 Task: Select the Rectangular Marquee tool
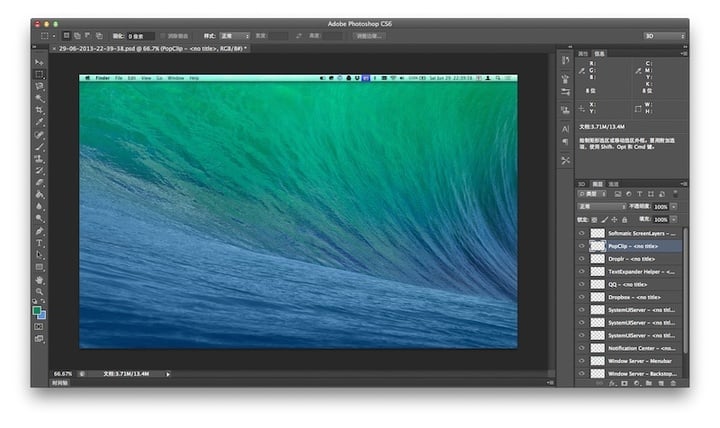pyautogui.click(x=40, y=74)
